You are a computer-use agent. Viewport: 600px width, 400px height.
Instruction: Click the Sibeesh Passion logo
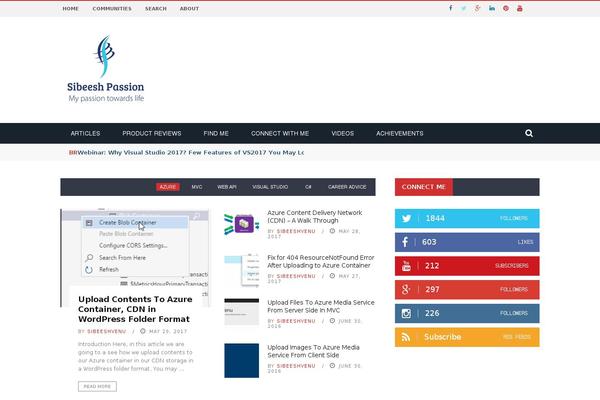coord(106,69)
